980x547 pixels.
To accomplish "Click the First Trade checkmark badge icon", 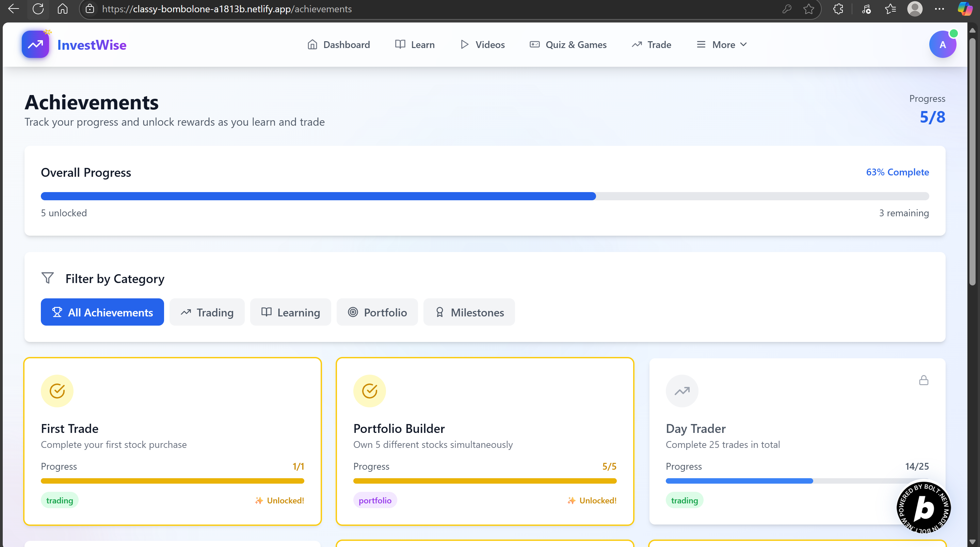I will coord(57,391).
